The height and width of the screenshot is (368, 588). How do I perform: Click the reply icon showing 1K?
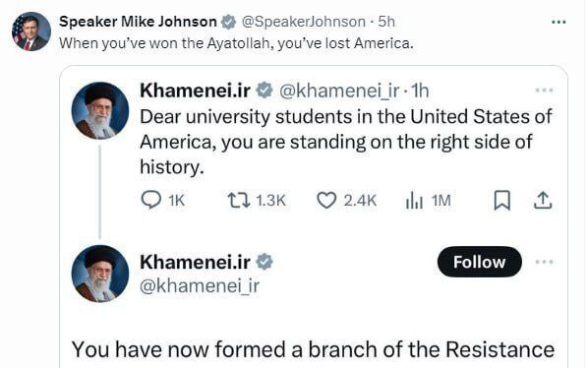[x=151, y=200]
